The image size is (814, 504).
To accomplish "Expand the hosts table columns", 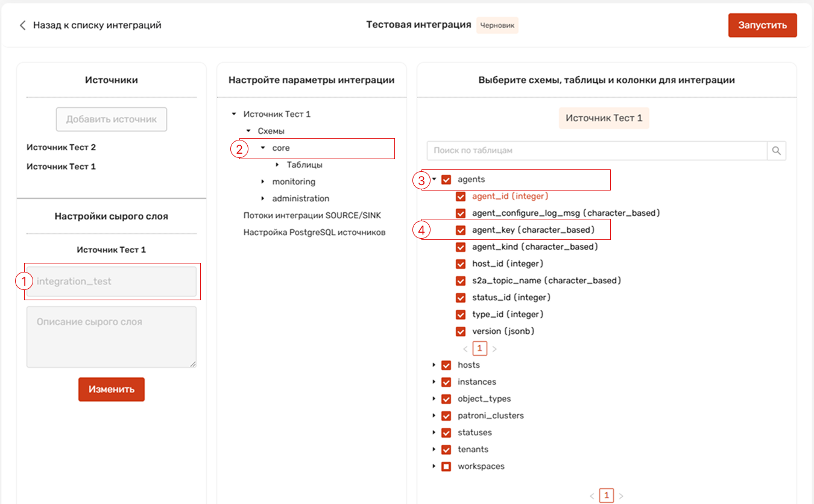I will point(434,365).
